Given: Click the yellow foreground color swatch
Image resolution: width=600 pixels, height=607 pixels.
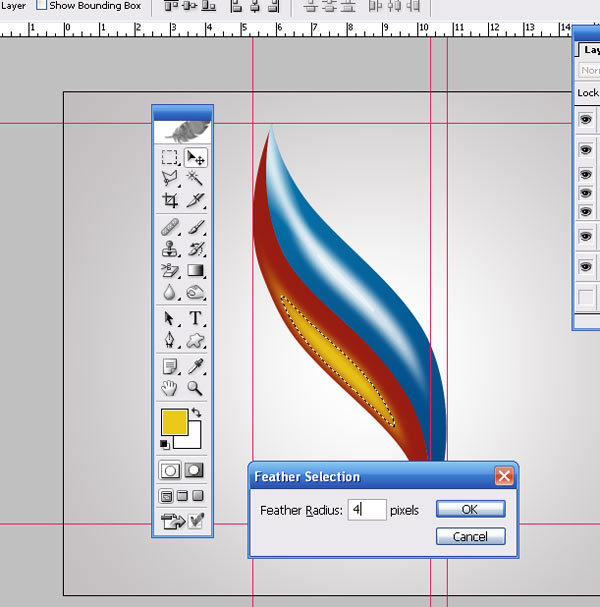Looking at the screenshot, I should pyautogui.click(x=174, y=422).
